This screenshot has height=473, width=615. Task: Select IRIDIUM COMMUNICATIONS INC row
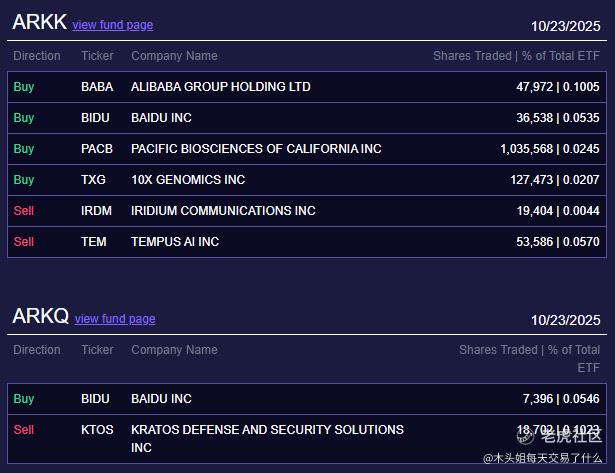(223, 211)
